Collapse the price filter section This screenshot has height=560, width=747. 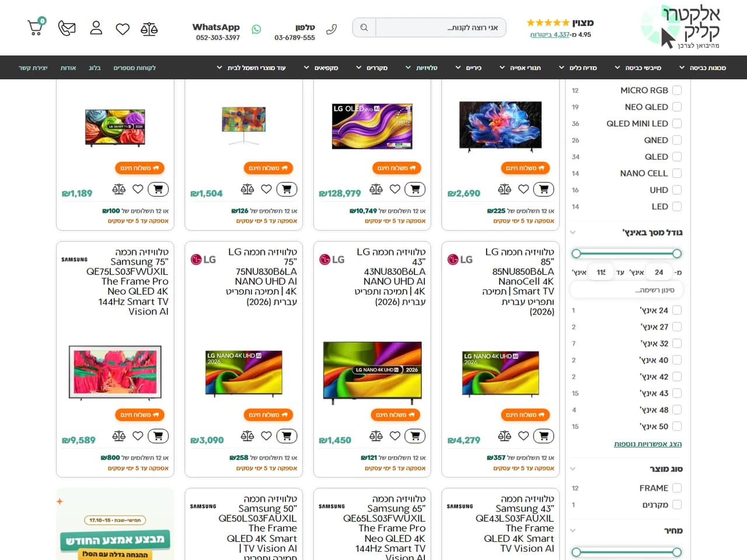pyautogui.click(x=573, y=530)
